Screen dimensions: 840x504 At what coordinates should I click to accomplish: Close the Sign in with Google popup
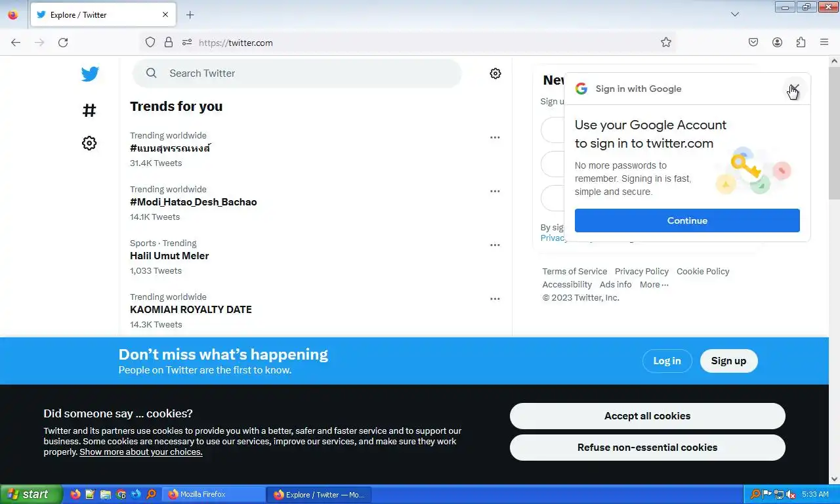point(794,89)
